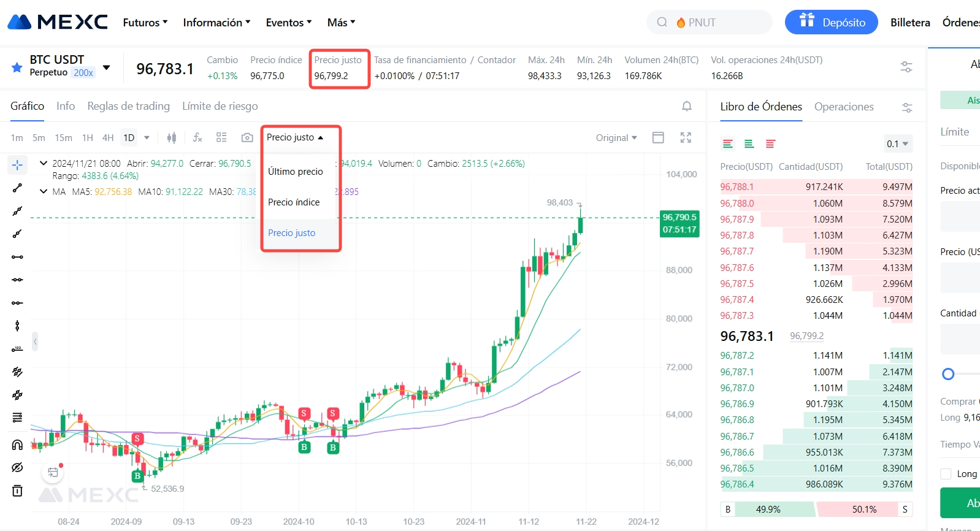Open the indicators (fx) menu
This screenshot has height=531, width=980.
(x=197, y=137)
